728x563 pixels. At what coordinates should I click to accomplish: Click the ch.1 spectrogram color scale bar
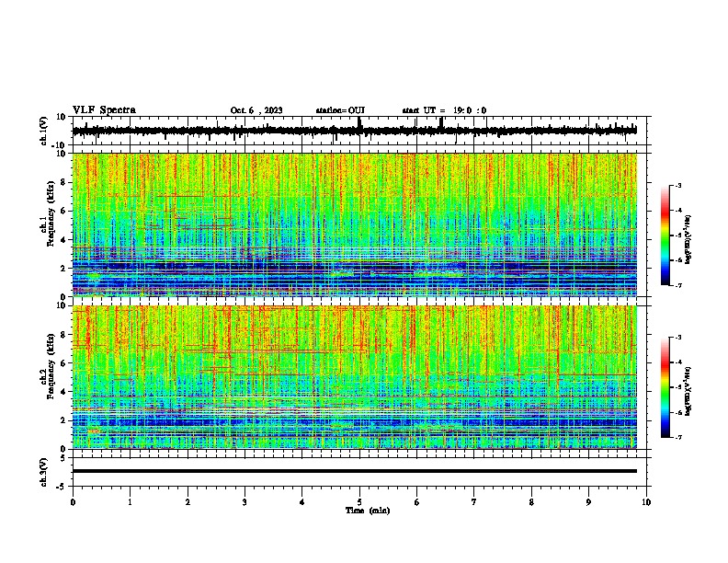coord(665,236)
